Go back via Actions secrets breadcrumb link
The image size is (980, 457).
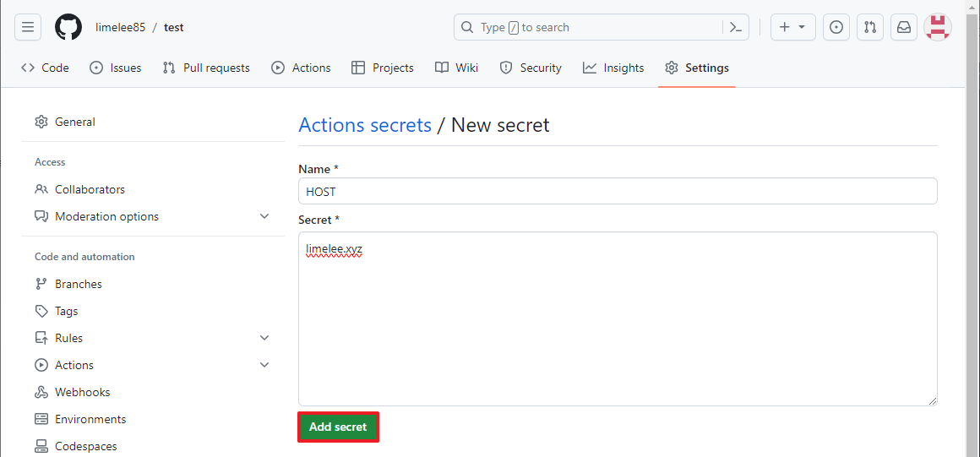tap(365, 125)
